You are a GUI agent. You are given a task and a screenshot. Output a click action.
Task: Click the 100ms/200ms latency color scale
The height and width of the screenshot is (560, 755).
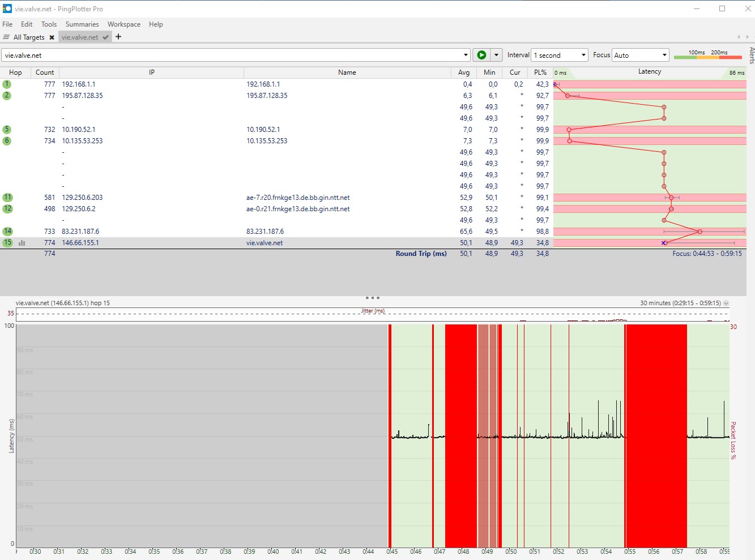708,55
